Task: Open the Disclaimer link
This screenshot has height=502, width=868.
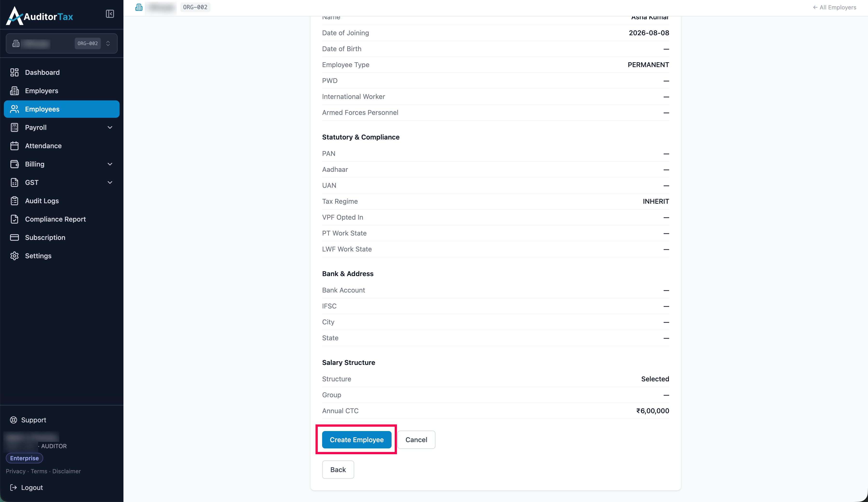Action: click(x=67, y=471)
